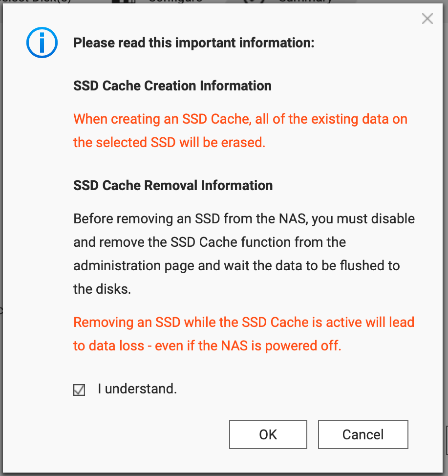Click the Configure wizard step behind dialog
448x476 pixels.
tap(175, 1)
